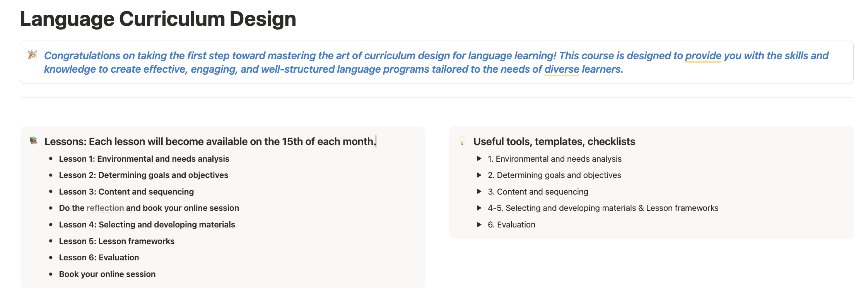
Task: Click the Book your online session bullet
Action: tap(107, 274)
